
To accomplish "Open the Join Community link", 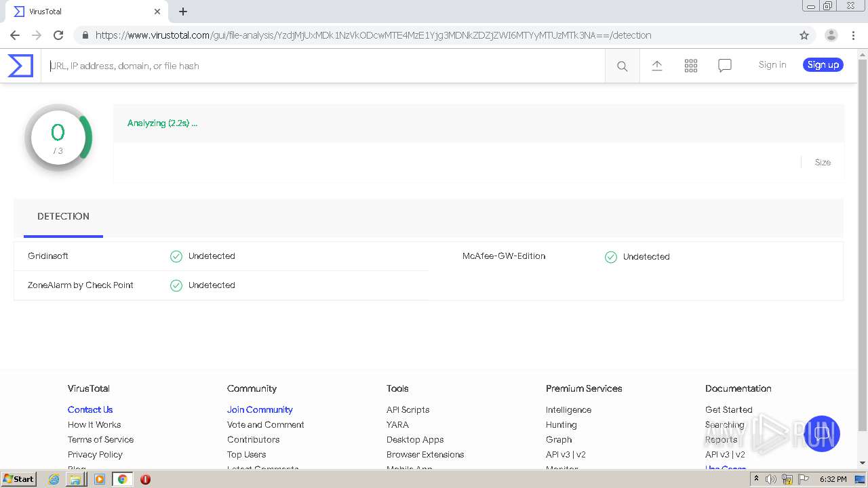I will (260, 410).
